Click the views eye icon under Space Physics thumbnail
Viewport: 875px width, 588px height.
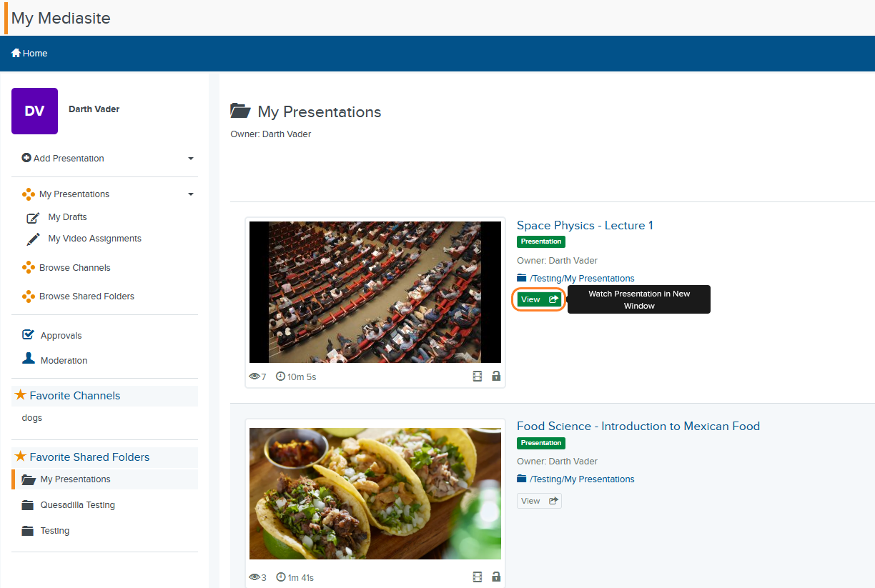[254, 377]
